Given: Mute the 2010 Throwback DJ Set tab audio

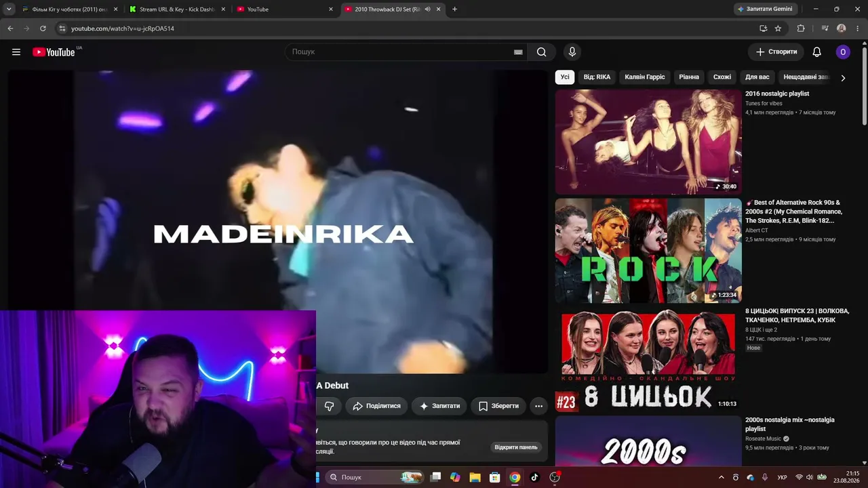Looking at the screenshot, I should point(428,9).
